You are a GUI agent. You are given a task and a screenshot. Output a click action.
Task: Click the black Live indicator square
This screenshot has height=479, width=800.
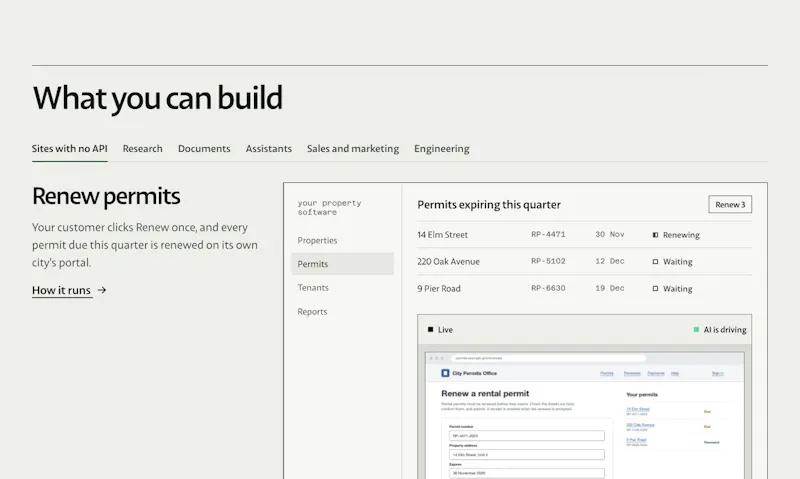(x=431, y=330)
